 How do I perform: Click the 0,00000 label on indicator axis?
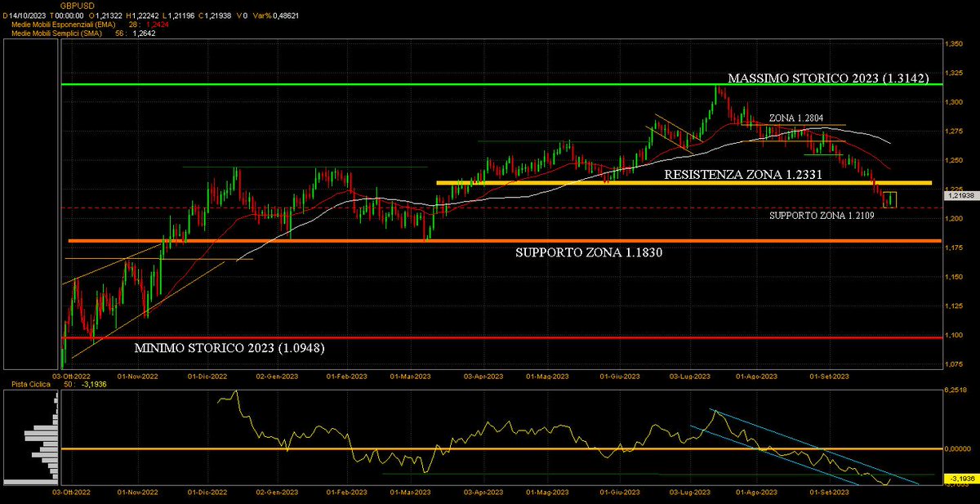958,449
